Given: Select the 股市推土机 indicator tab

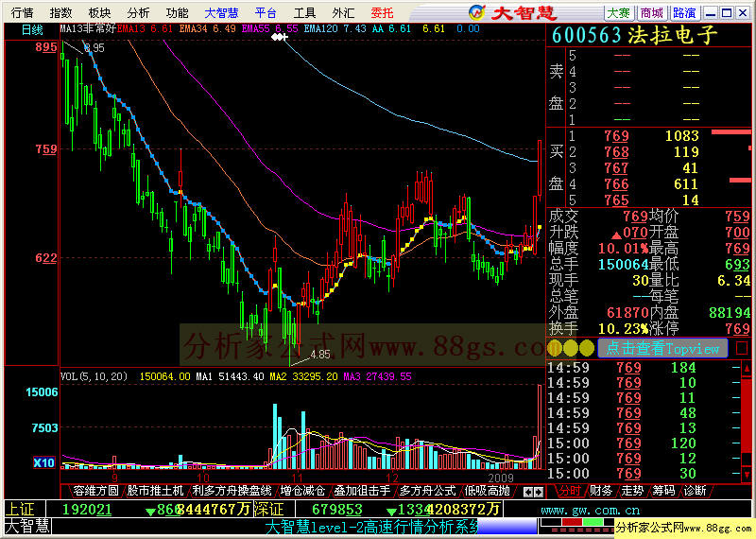Looking at the screenshot, I should (x=155, y=491).
